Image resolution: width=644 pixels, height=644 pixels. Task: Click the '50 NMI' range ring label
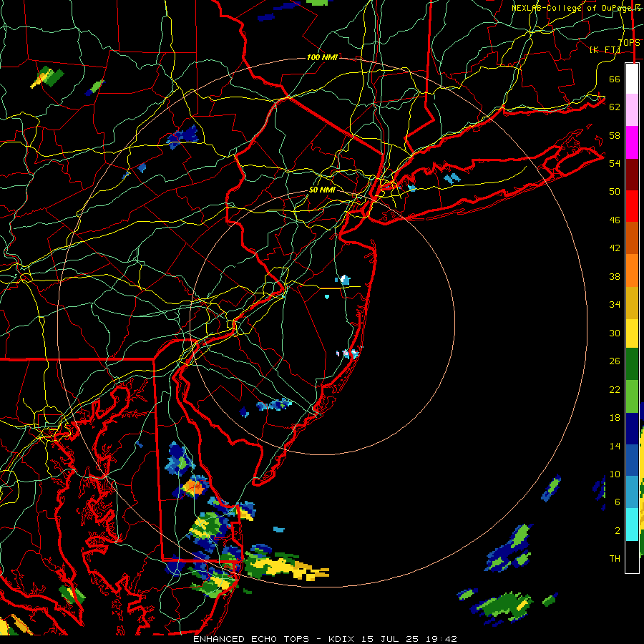click(322, 190)
